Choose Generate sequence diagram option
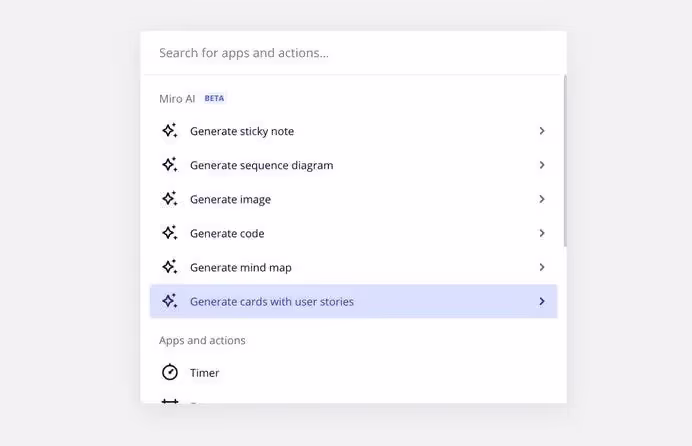The height and width of the screenshot is (446, 692). coord(262,165)
